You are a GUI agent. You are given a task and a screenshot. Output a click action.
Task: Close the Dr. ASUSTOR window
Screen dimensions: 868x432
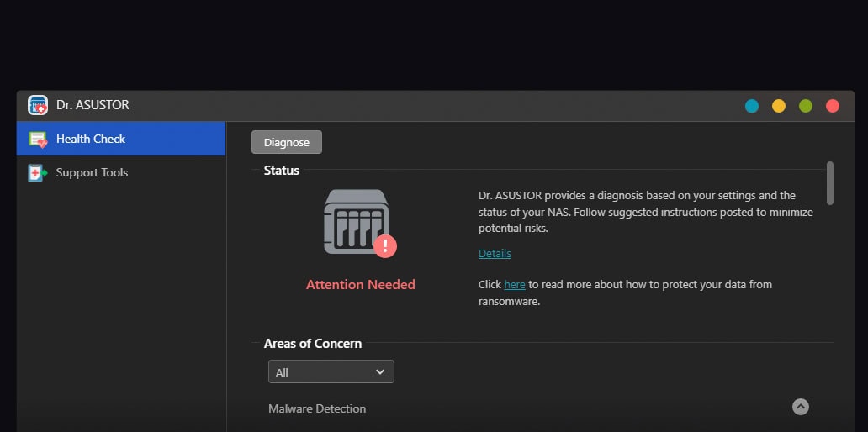(833, 106)
